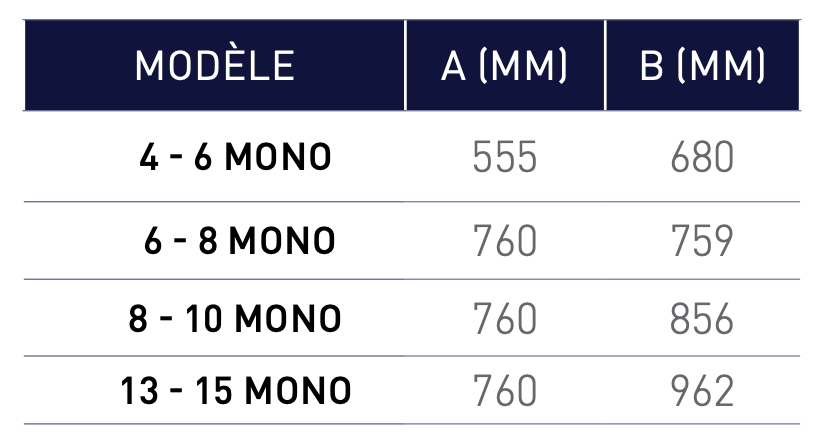Viewport: 838px width, 440px height.
Task: Click the 6 - 8 MONO model label
Action: pos(240,241)
